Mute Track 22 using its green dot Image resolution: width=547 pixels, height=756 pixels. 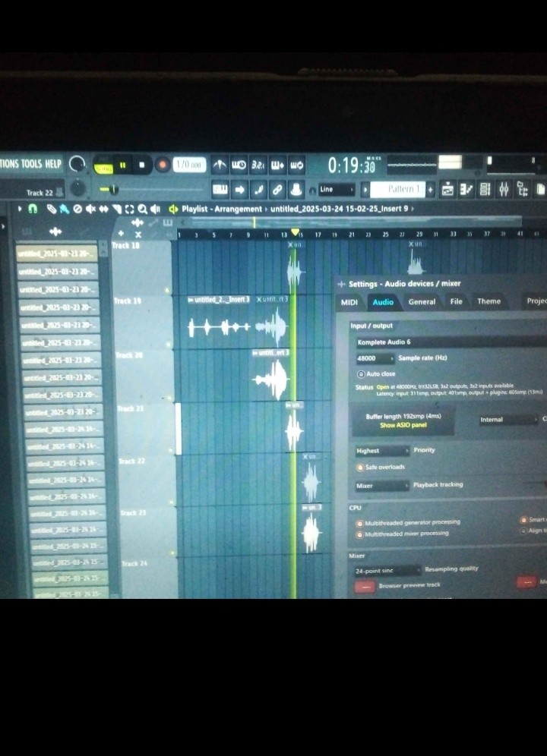click(172, 502)
